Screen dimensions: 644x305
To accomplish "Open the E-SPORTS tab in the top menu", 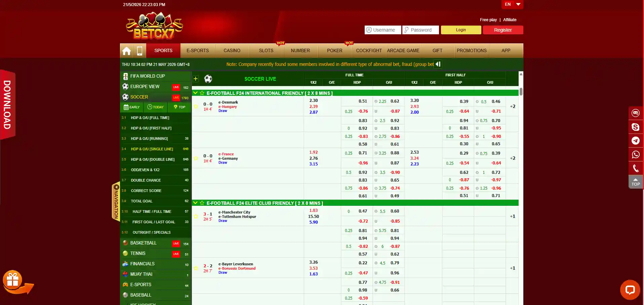I will [x=198, y=51].
